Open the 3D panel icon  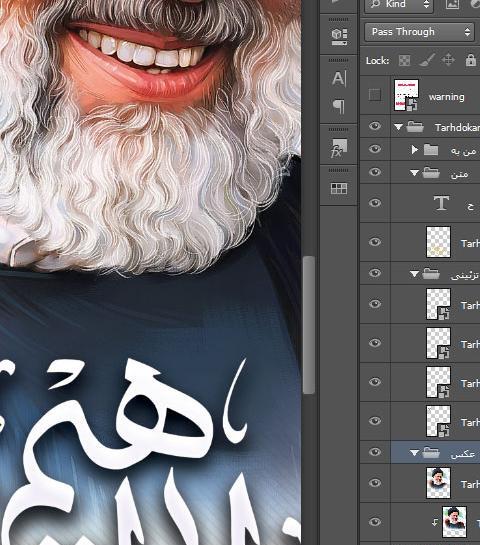(x=339, y=36)
